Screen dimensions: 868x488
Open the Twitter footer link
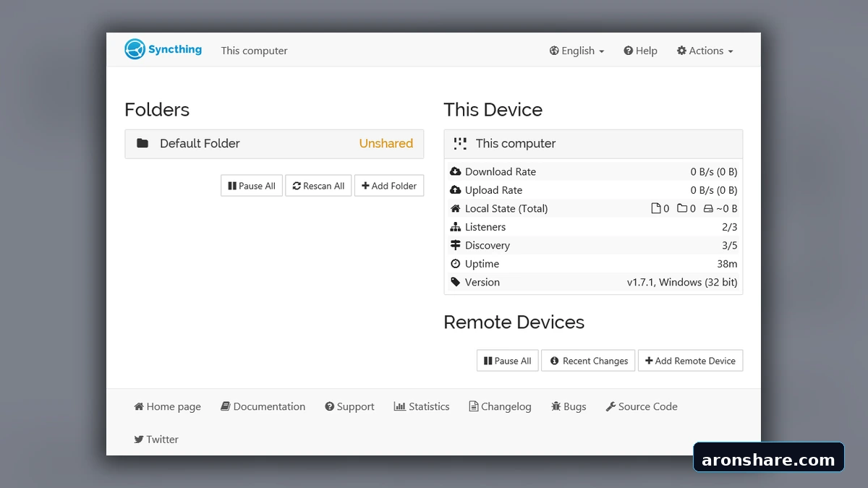click(156, 439)
